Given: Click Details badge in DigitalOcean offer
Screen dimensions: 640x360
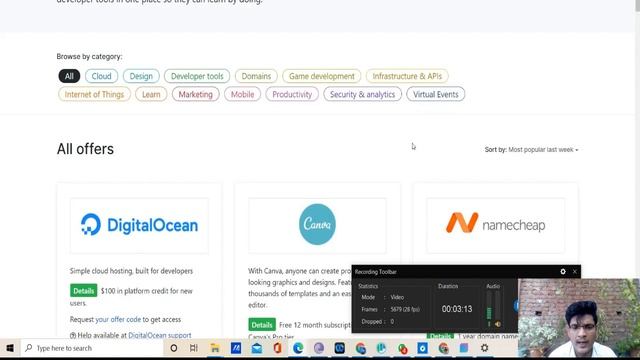Looking at the screenshot, I should [83, 291].
